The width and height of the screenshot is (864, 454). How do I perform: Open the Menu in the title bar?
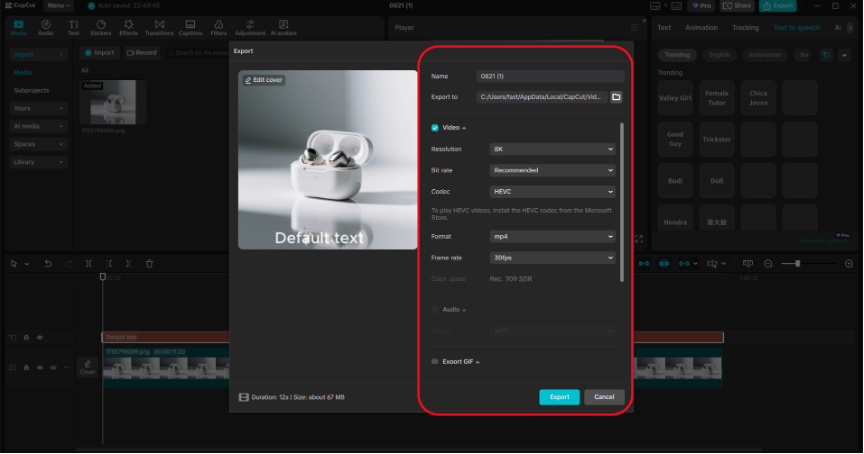58,6
